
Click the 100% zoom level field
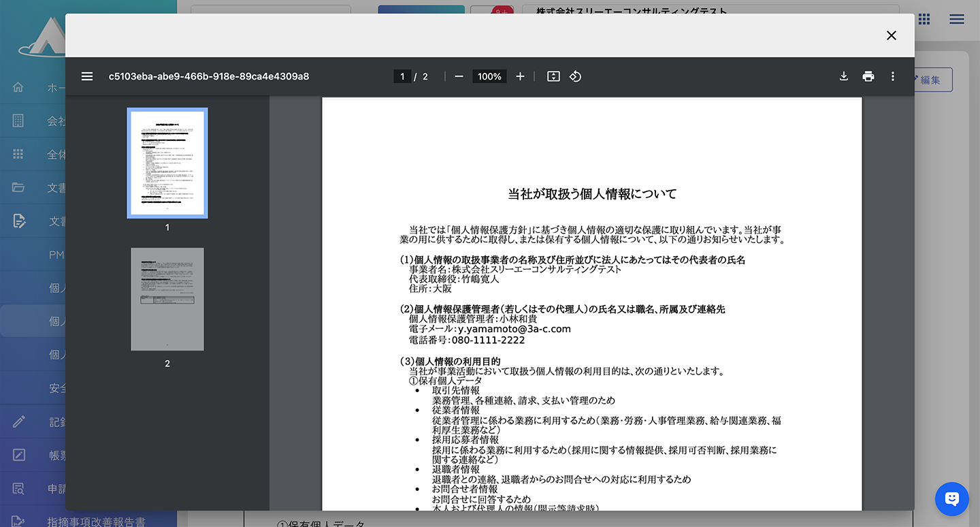pos(489,76)
